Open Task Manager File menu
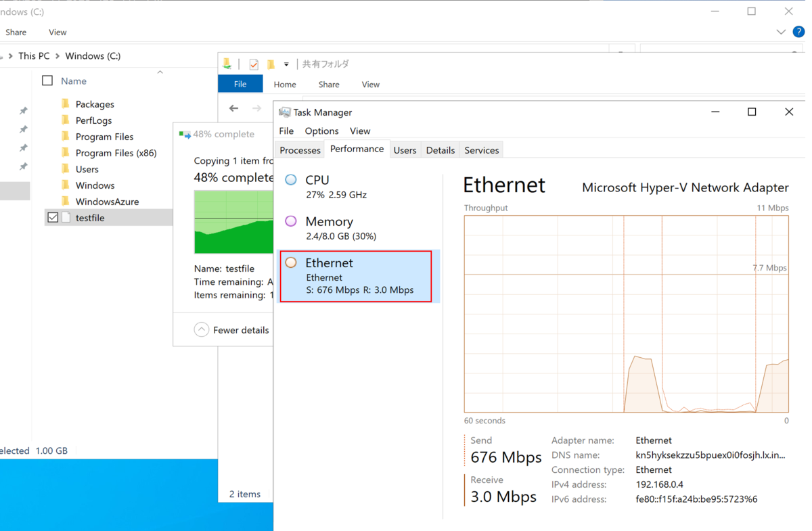 [x=286, y=131]
